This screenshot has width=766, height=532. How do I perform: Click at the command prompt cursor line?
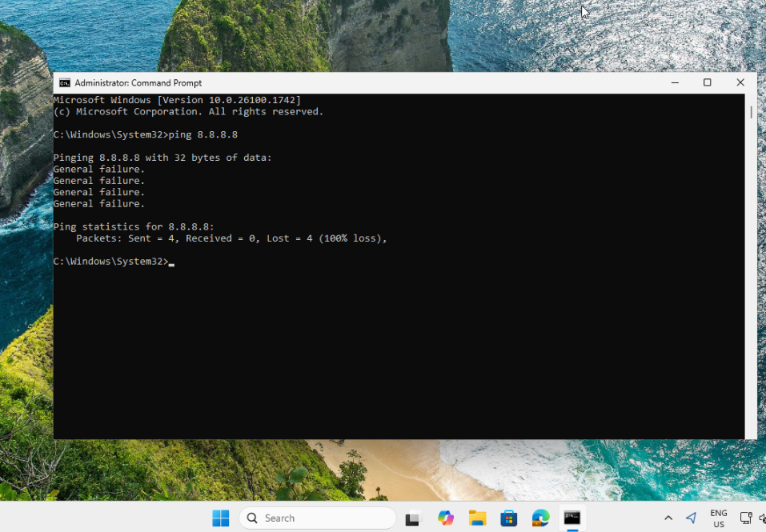171,262
